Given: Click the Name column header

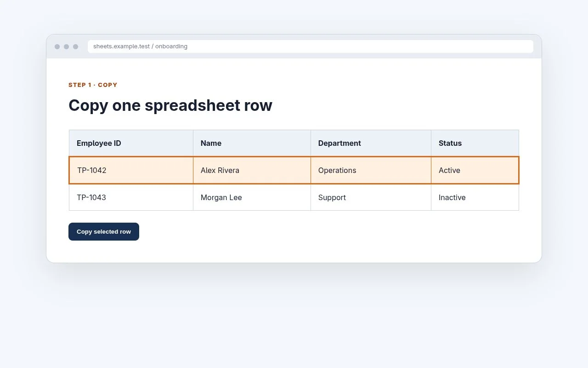Looking at the screenshot, I should (x=252, y=143).
